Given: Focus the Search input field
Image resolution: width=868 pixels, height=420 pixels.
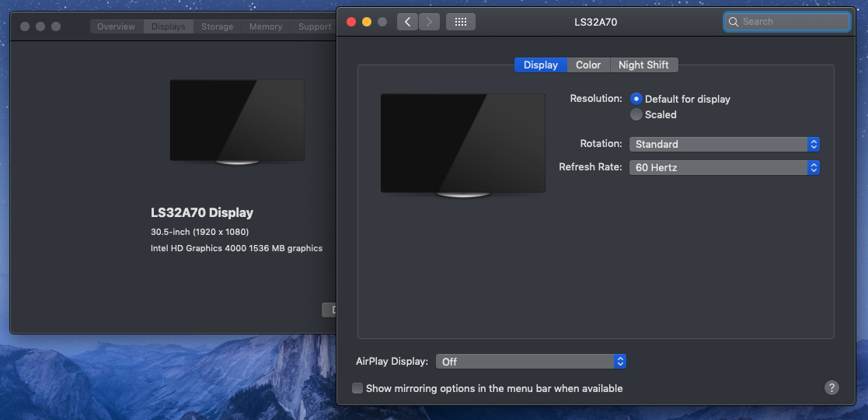Looking at the screenshot, I should coord(786,22).
